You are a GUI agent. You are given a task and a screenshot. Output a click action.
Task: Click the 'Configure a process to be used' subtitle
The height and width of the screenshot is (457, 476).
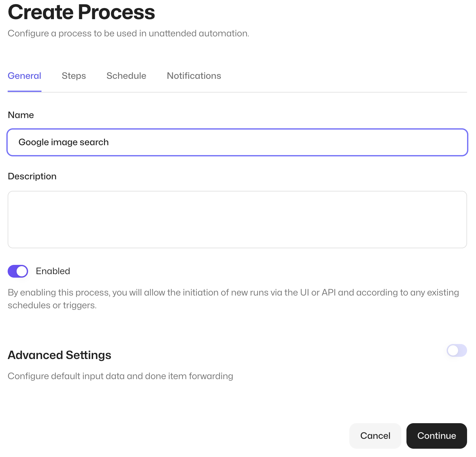pos(128,34)
